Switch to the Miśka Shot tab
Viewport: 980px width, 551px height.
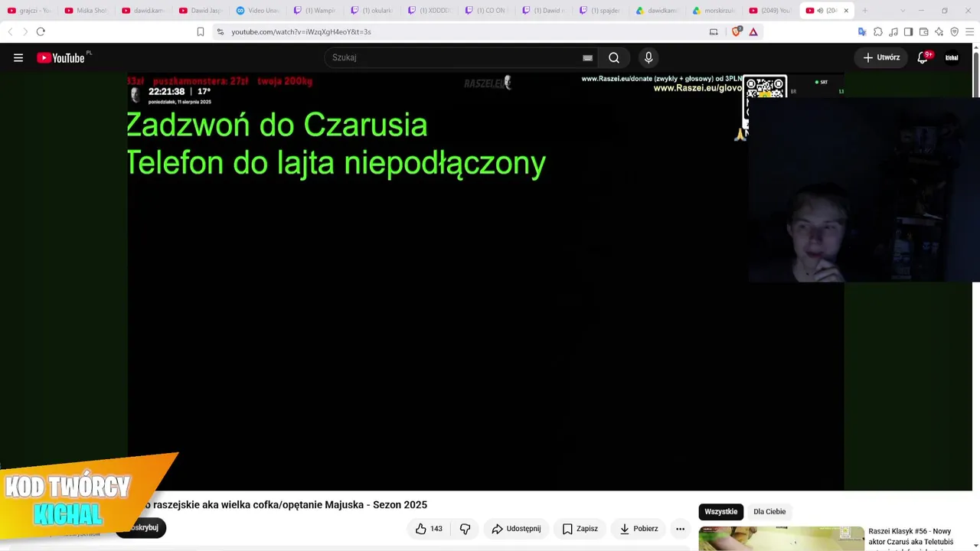pos(86,11)
